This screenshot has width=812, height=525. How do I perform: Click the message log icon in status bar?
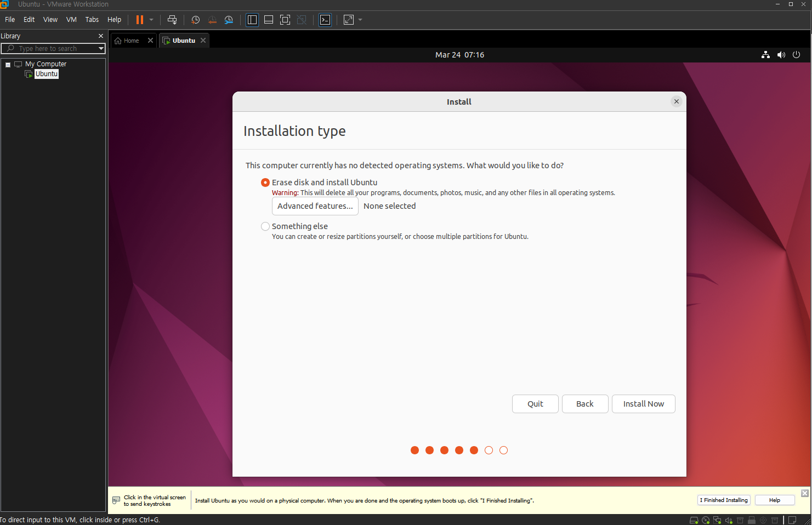[x=792, y=520]
